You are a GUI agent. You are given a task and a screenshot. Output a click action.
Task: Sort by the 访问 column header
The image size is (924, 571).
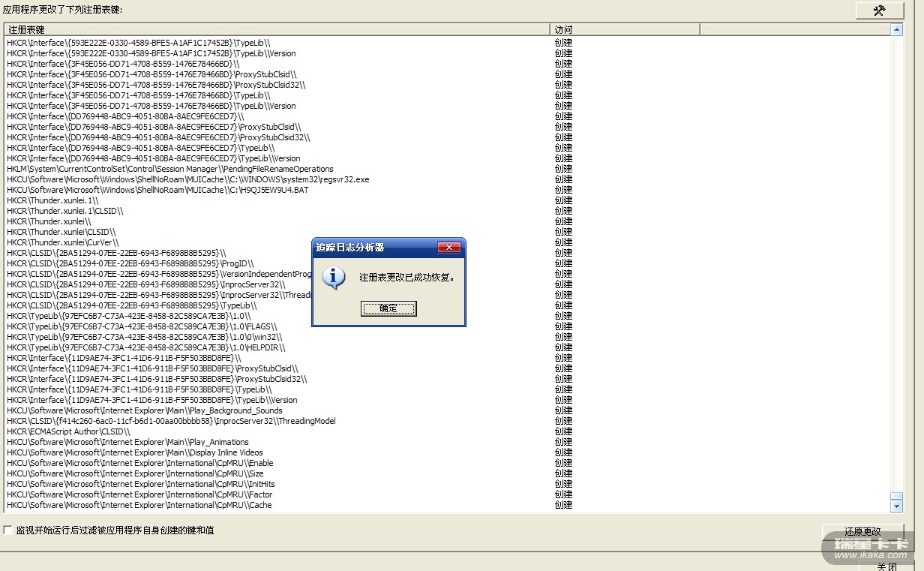coord(625,29)
